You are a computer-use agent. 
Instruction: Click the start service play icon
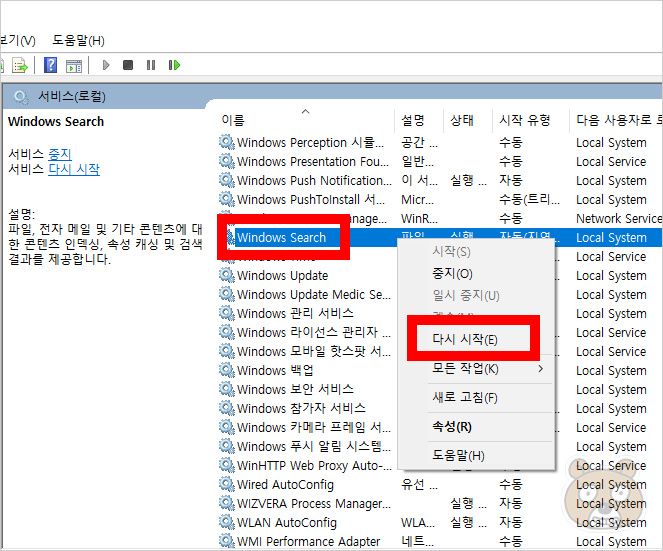[106, 65]
